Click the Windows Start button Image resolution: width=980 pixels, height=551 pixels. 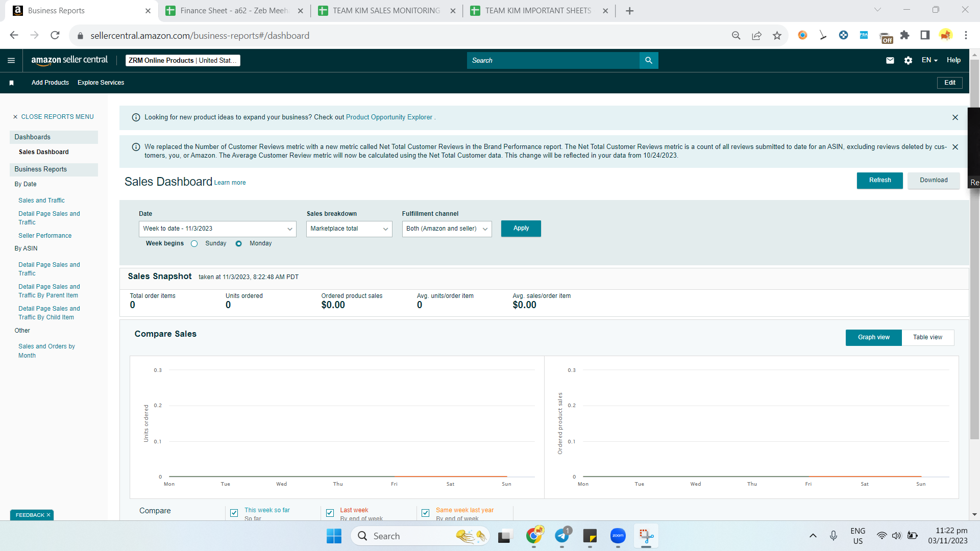334,536
